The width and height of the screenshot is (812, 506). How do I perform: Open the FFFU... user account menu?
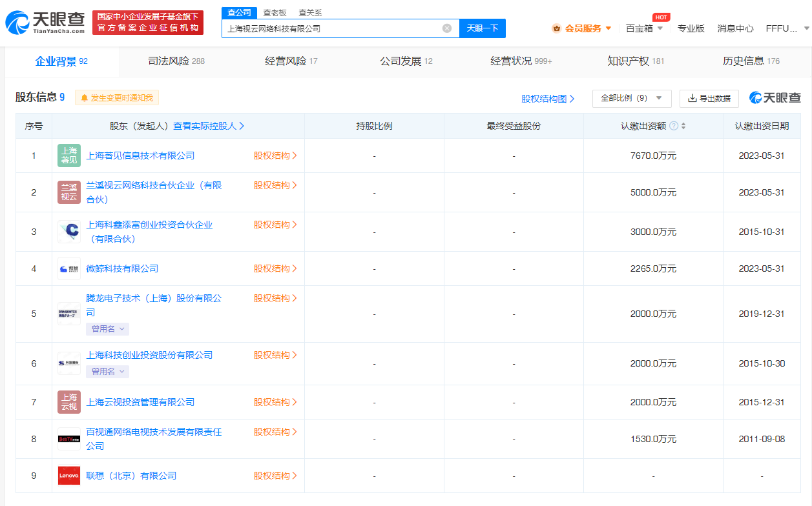tap(786, 28)
